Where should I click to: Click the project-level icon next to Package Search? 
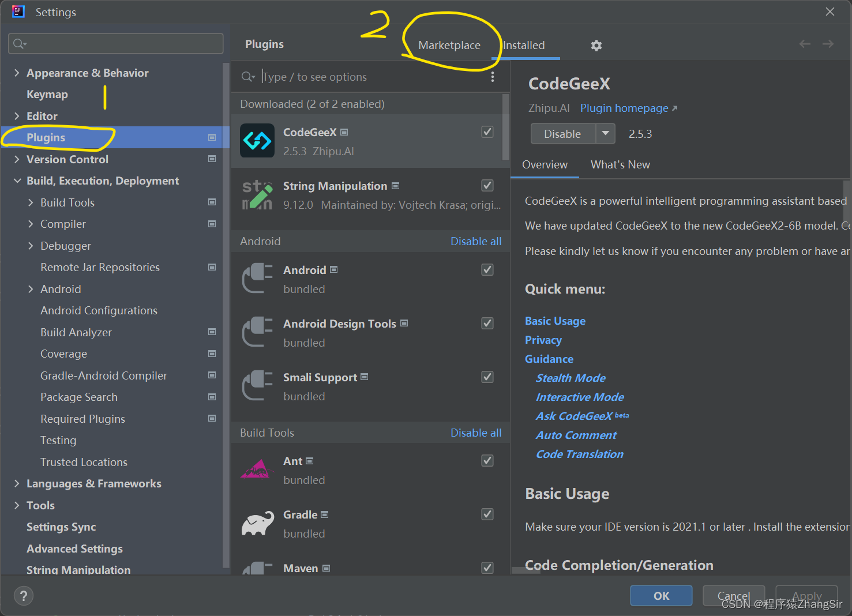click(x=212, y=397)
